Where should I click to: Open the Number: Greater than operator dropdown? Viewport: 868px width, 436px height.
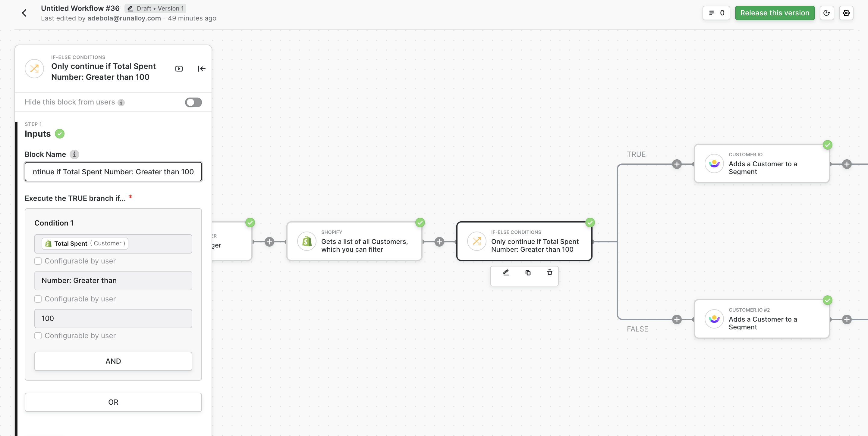pos(113,281)
